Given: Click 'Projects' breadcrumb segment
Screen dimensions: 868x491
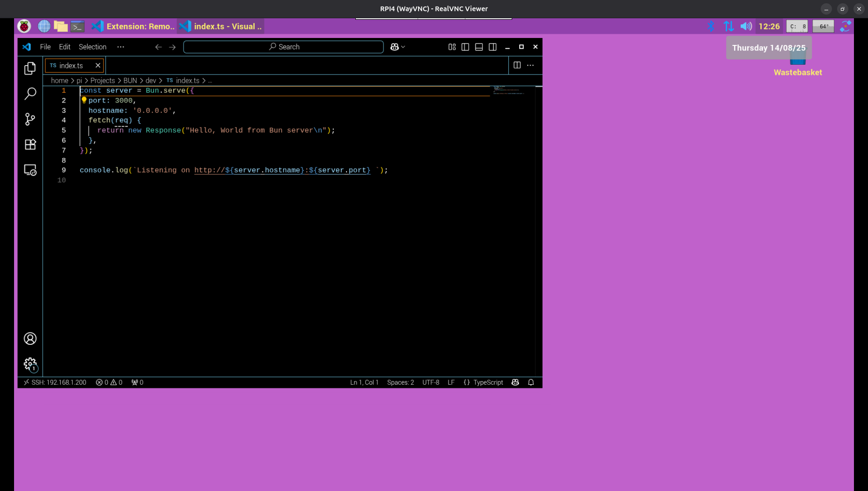Looking at the screenshot, I should pos(103,81).
